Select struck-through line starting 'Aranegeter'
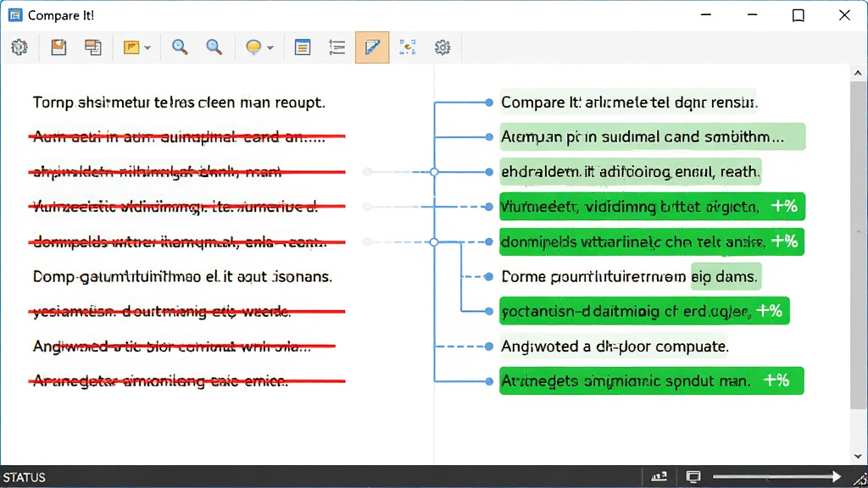 pos(187,381)
